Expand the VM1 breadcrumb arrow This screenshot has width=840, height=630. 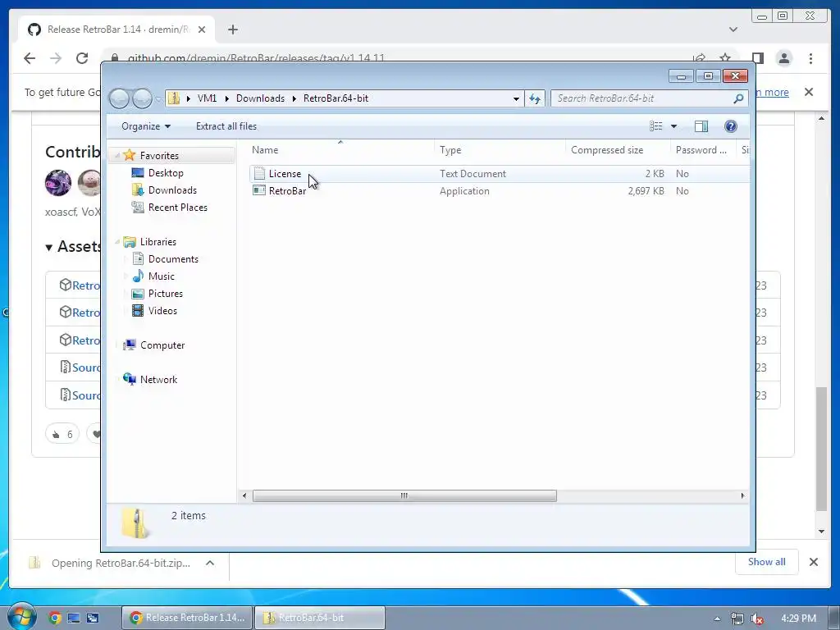(x=226, y=98)
